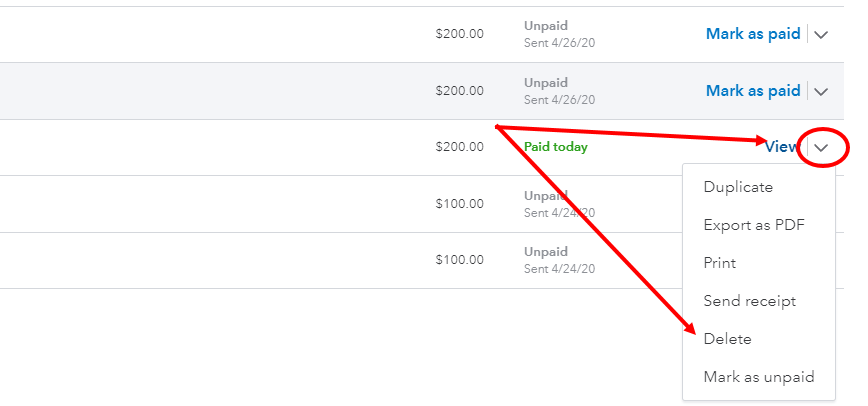Mark the second invoice row as paid
This screenshot has height=406, width=868.
click(752, 91)
